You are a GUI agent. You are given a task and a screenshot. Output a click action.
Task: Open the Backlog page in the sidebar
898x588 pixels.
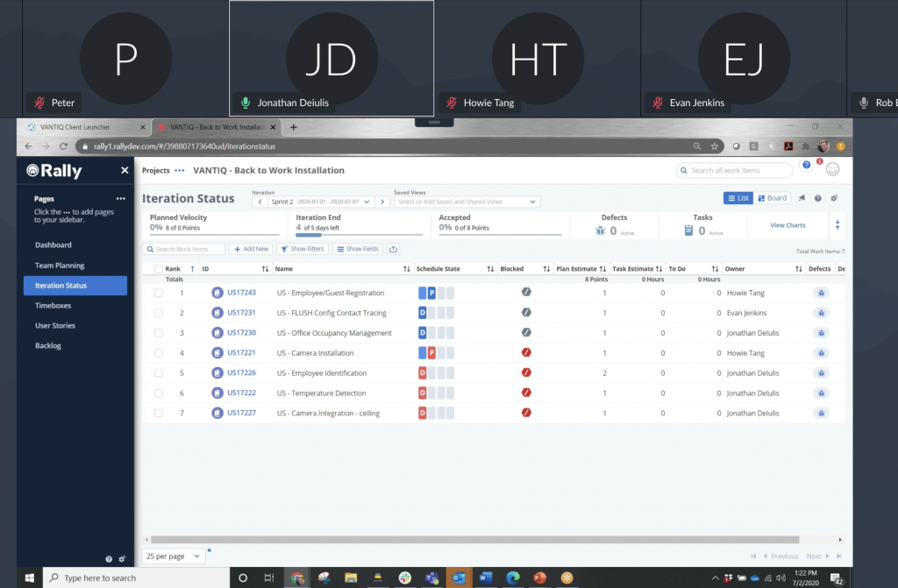click(x=48, y=345)
